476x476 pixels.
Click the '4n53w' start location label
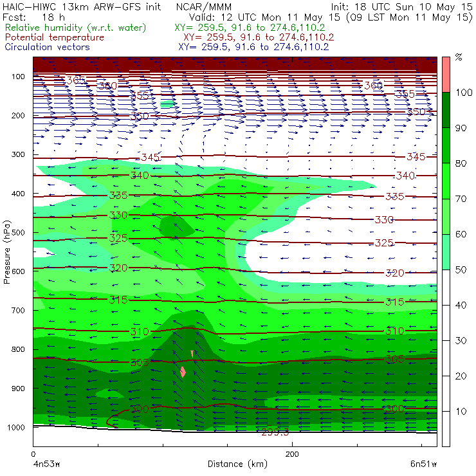[x=46, y=464]
